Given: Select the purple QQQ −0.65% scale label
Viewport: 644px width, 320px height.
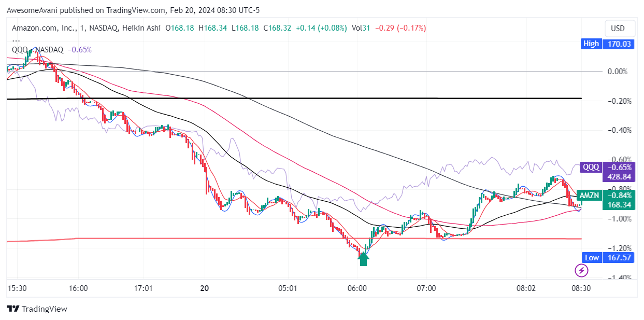Looking at the screenshot, I should tap(607, 167).
